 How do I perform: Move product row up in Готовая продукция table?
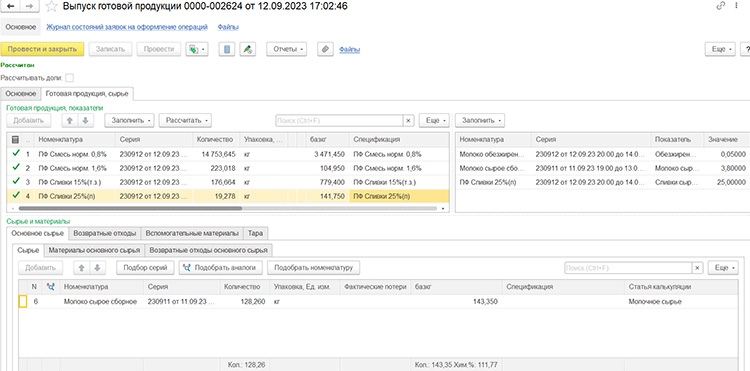tap(70, 120)
